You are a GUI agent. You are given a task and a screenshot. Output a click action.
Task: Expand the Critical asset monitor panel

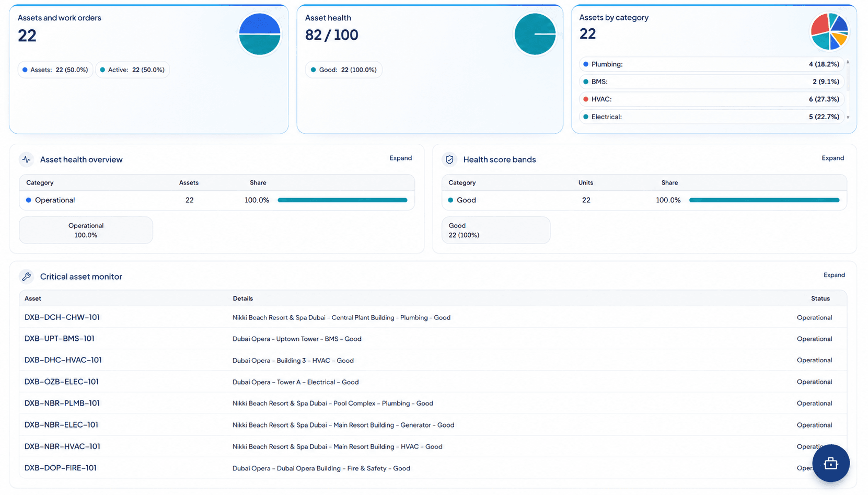tap(834, 275)
